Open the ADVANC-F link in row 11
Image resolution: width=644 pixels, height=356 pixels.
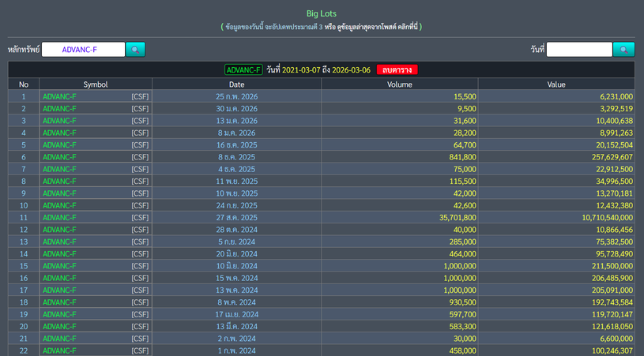[59, 217]
